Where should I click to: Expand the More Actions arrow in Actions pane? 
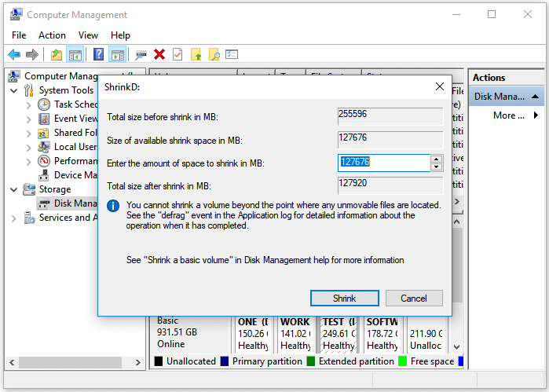coord(536,115)
